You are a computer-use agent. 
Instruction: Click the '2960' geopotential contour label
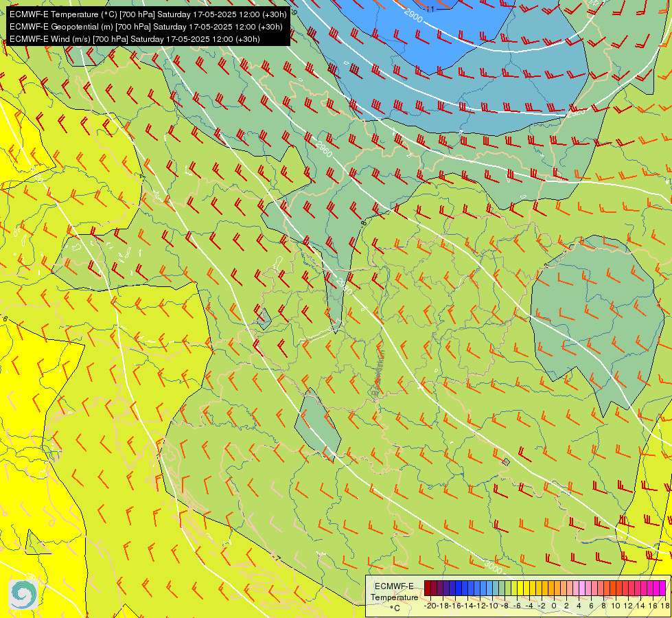point(325,149)
